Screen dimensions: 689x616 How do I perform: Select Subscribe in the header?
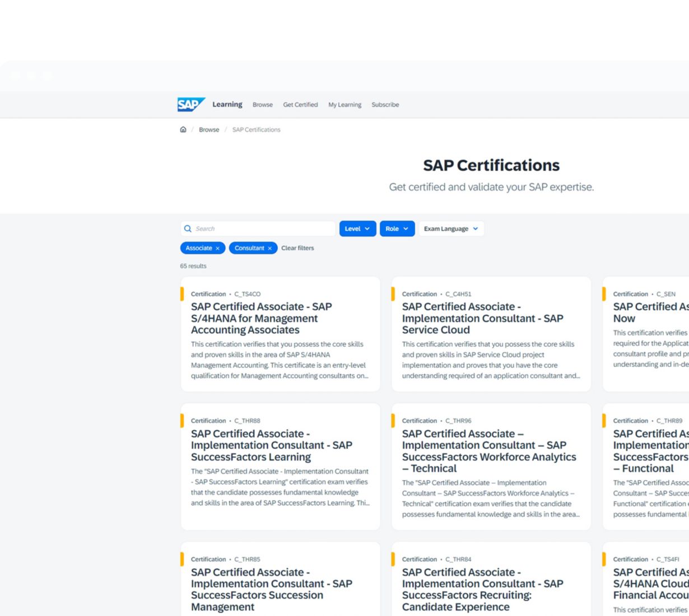click(385, 105)
